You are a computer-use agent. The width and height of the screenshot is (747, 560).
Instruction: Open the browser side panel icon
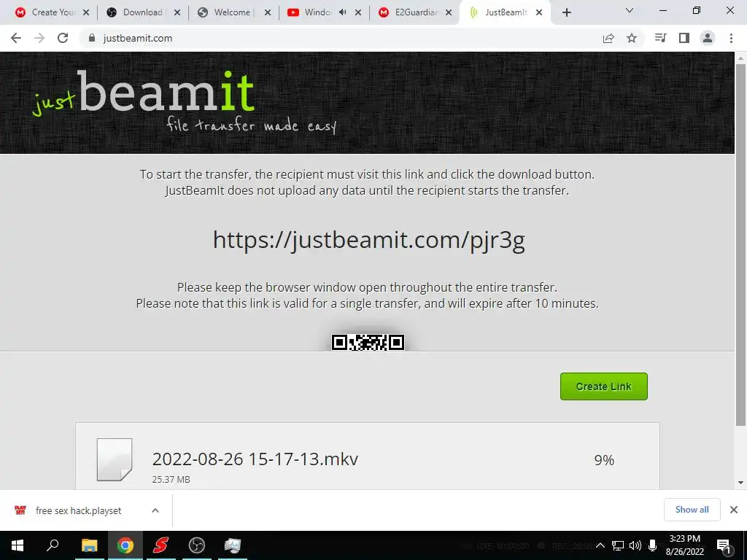click(684, 38)
